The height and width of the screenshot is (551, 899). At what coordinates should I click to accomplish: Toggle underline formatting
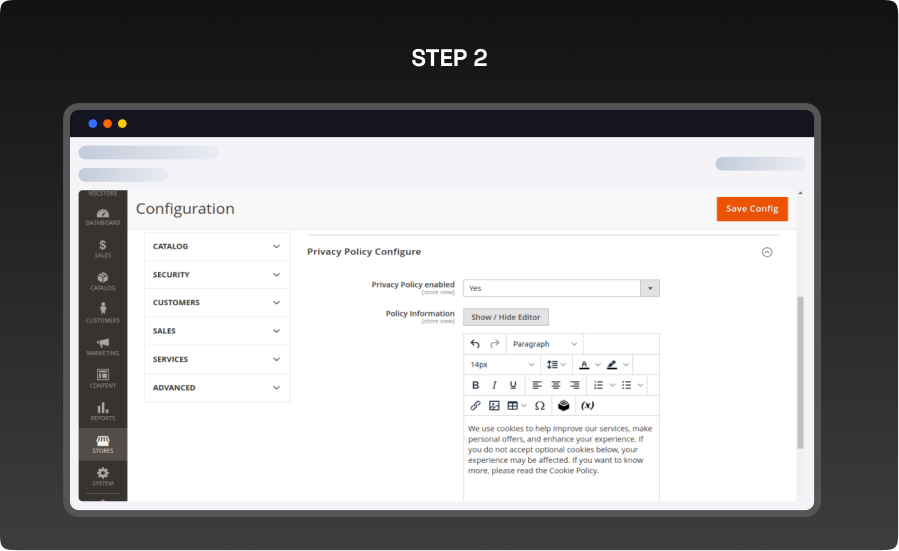point(513,385)
